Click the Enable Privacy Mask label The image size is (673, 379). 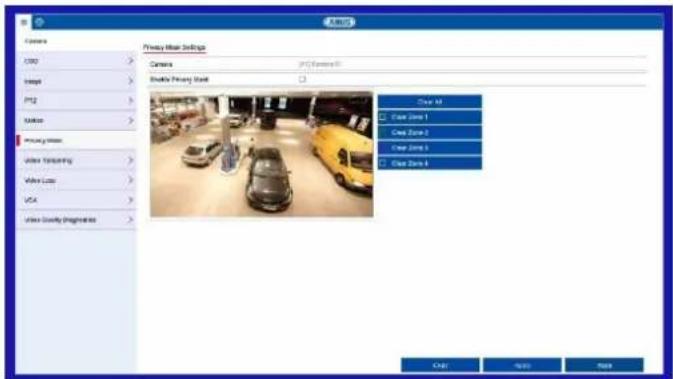(179, 79)
